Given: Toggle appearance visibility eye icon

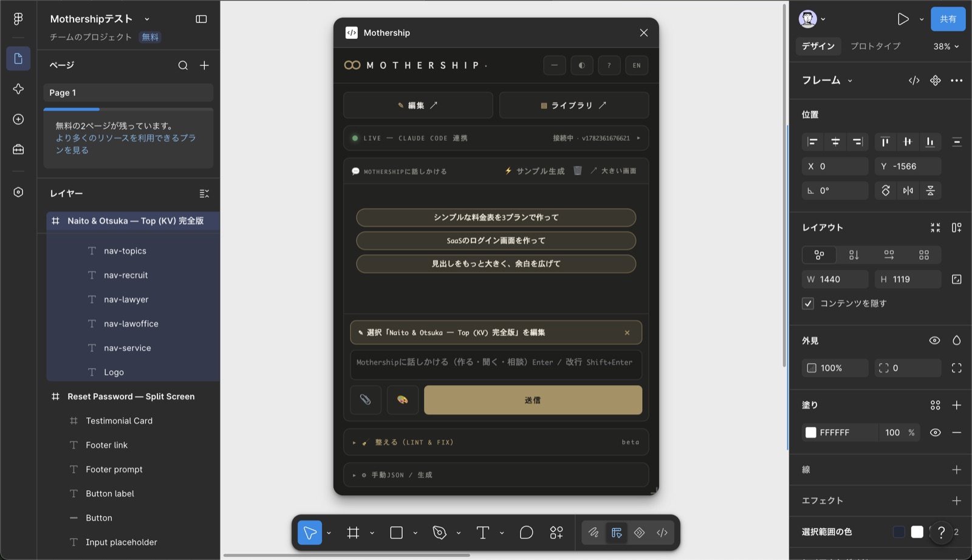Looking at the screenshot, I should point(935,341).
